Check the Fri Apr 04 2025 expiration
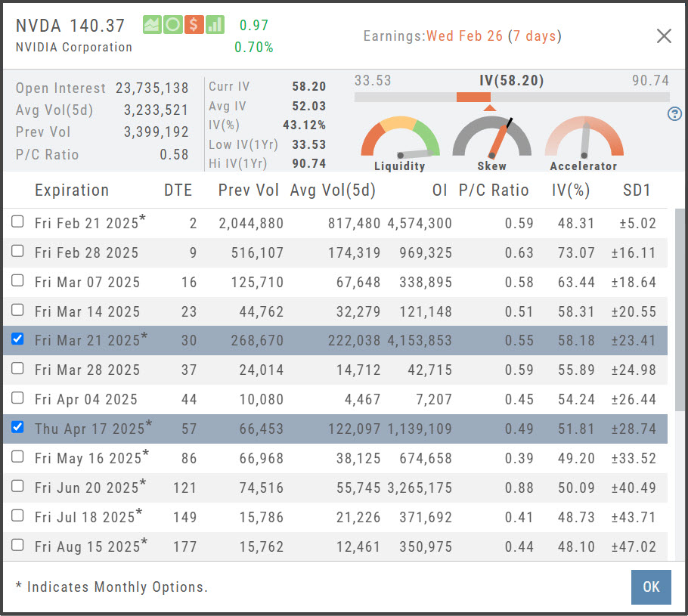The height and width of the screenshot is (616, 688). (x=17, y=398)
